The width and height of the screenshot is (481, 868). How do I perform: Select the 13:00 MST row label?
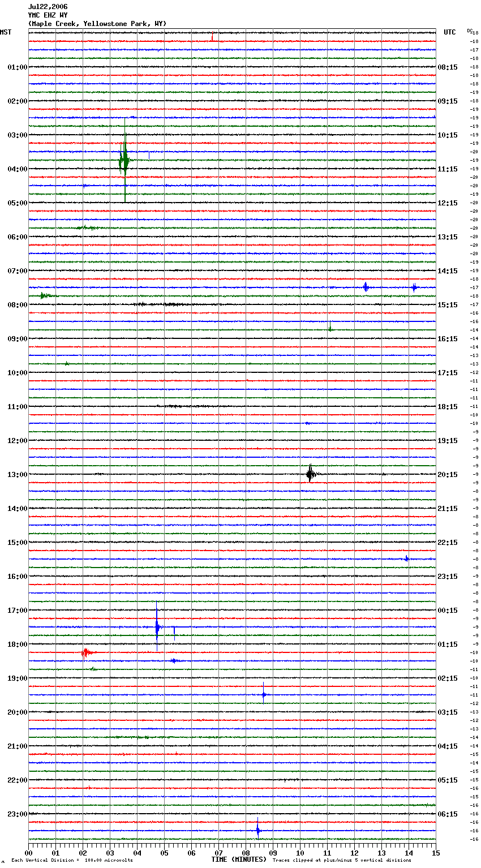(18, 474)
